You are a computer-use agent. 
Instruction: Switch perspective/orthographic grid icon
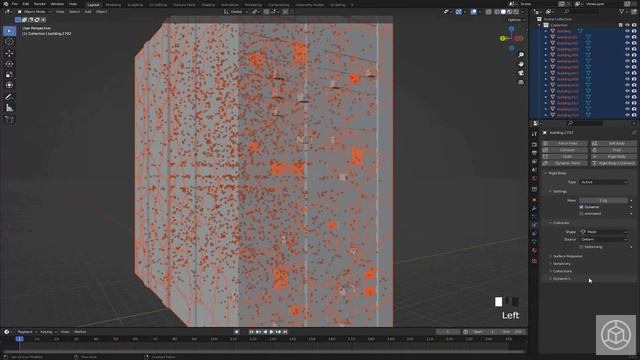[x=521, y=82]
